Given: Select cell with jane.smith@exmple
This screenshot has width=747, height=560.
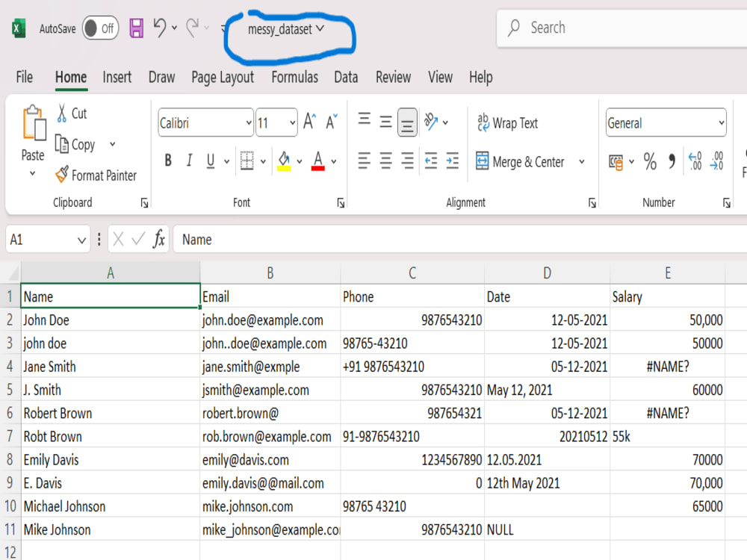Looking at the screenshot, I should coord(270,366).
